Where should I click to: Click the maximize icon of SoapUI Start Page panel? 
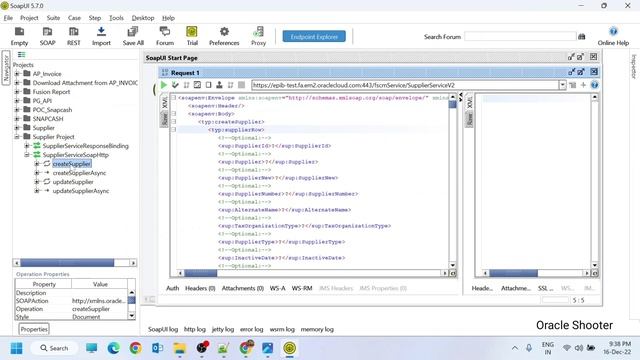(580, 57)
